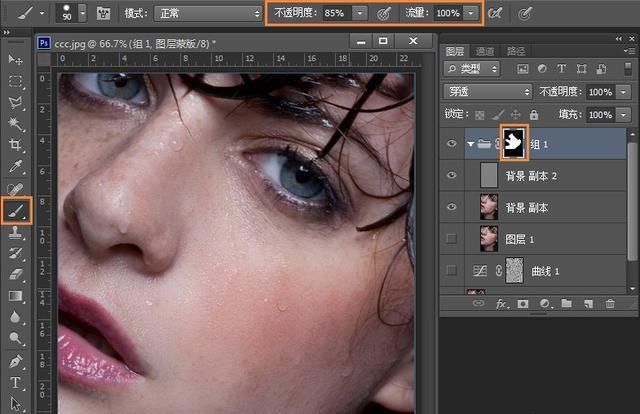Select the Pen tool

pos(16,361)
